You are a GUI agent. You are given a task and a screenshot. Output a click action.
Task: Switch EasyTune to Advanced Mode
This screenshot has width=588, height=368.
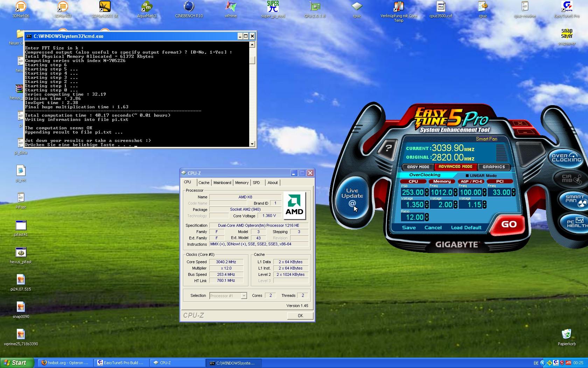tap(455, 167)
